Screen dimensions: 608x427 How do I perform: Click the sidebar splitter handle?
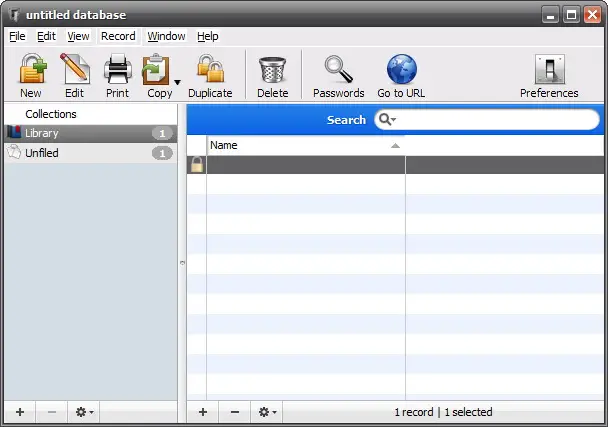pos(182,263)
